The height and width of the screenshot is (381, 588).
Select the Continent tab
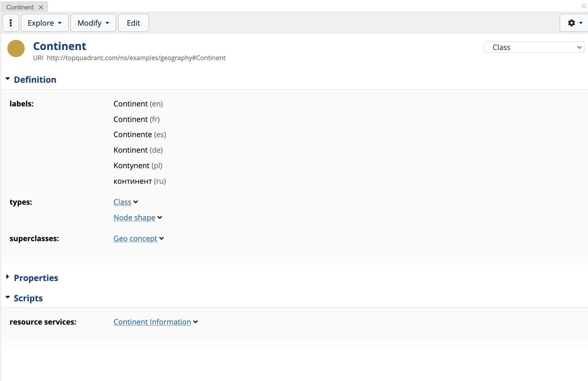click(20, 7)
